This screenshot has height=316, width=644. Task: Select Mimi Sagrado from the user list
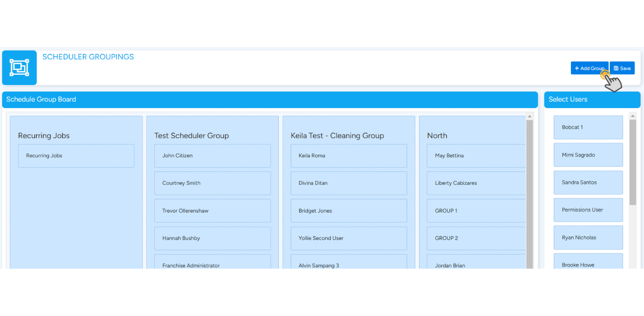tap(588, 155)
